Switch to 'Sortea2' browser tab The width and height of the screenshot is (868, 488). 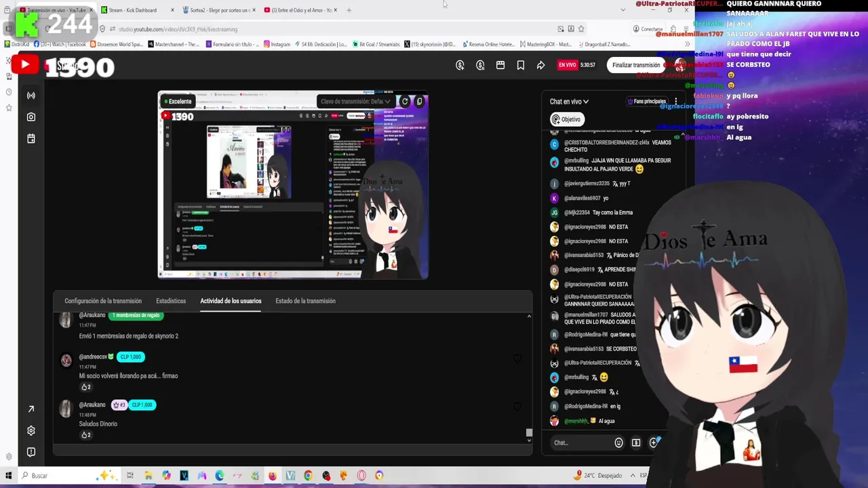pos(218,10)
